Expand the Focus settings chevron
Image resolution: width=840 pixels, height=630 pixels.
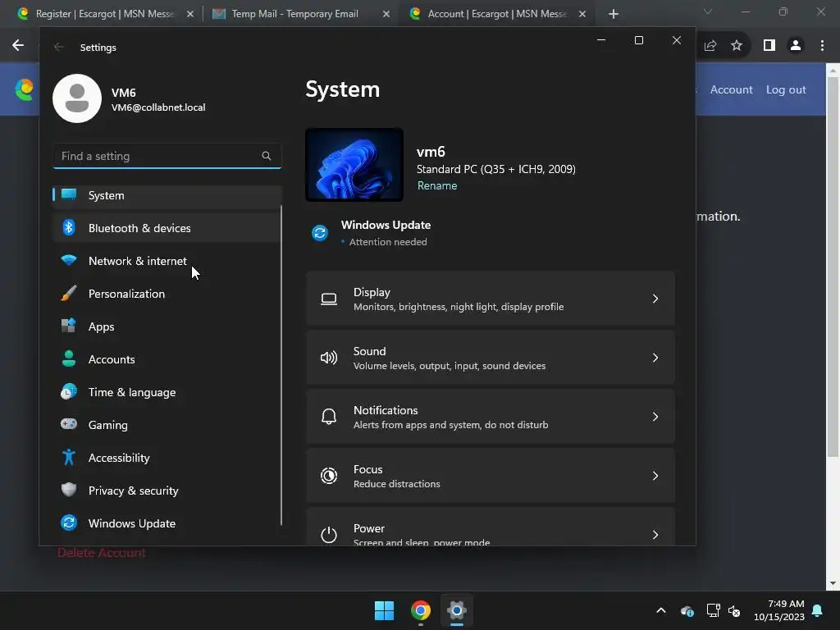click(x=655, y=476)
